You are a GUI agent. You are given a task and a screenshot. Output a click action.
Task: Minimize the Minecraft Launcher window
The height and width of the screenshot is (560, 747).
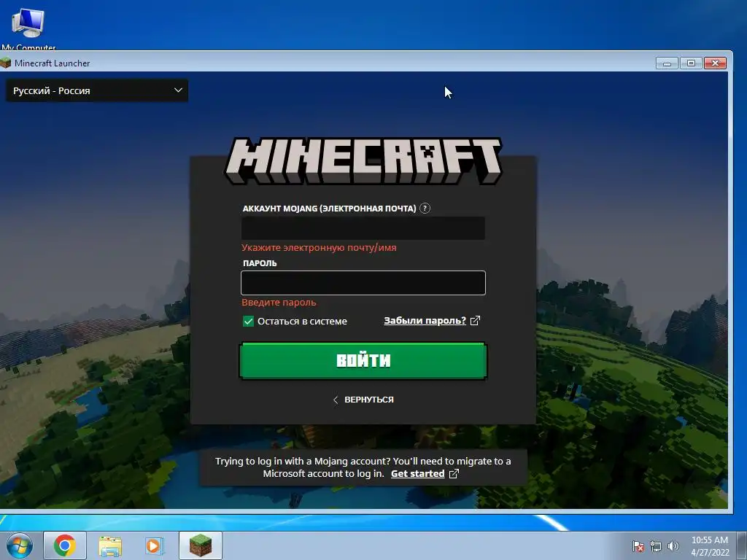[667, 63]
